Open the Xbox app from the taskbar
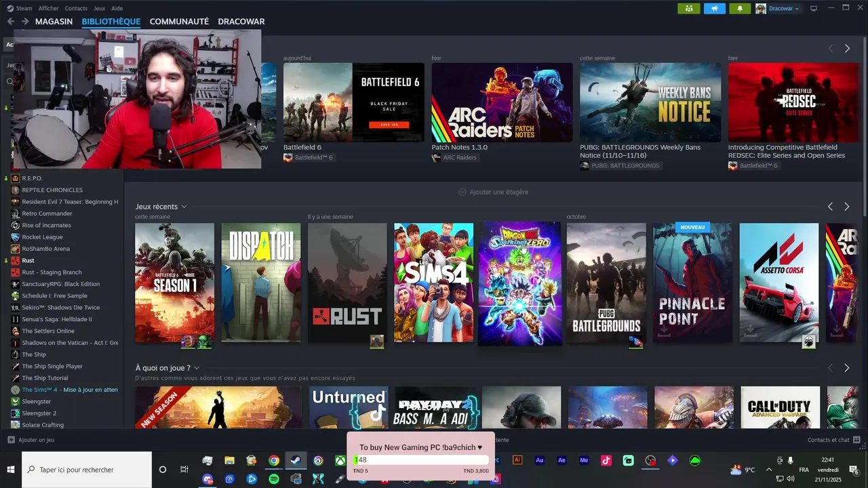Image resolution: width=868 pixels, height=488 pixels. tap(340, 460)
